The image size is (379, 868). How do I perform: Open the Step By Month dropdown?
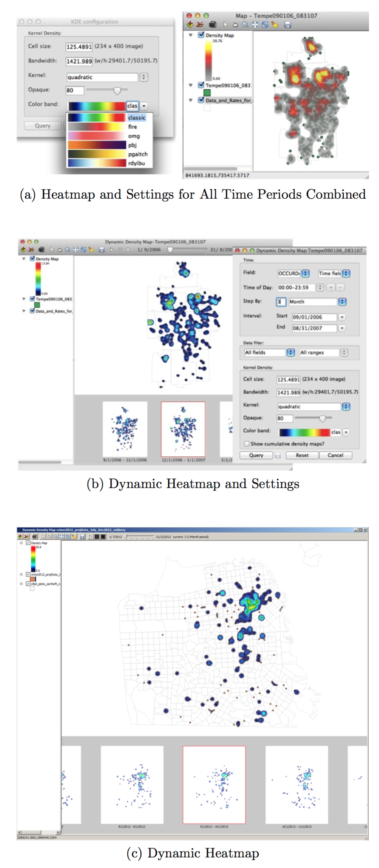coord(342,301)
